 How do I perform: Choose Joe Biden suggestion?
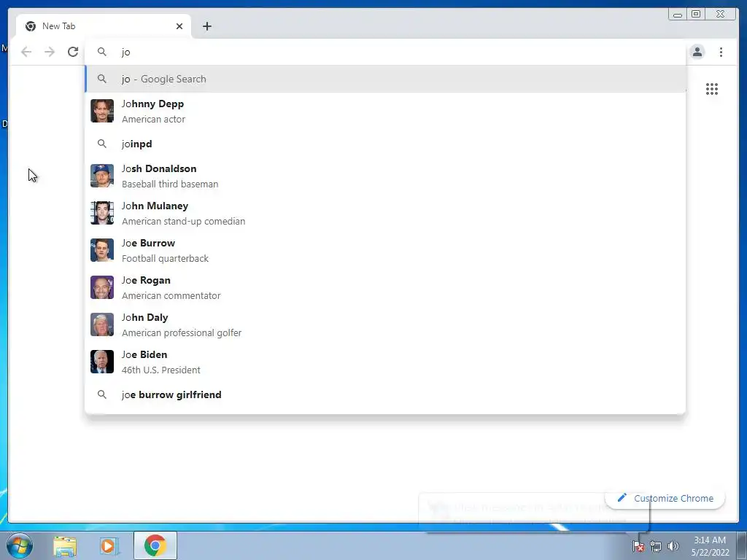(385, 362)
